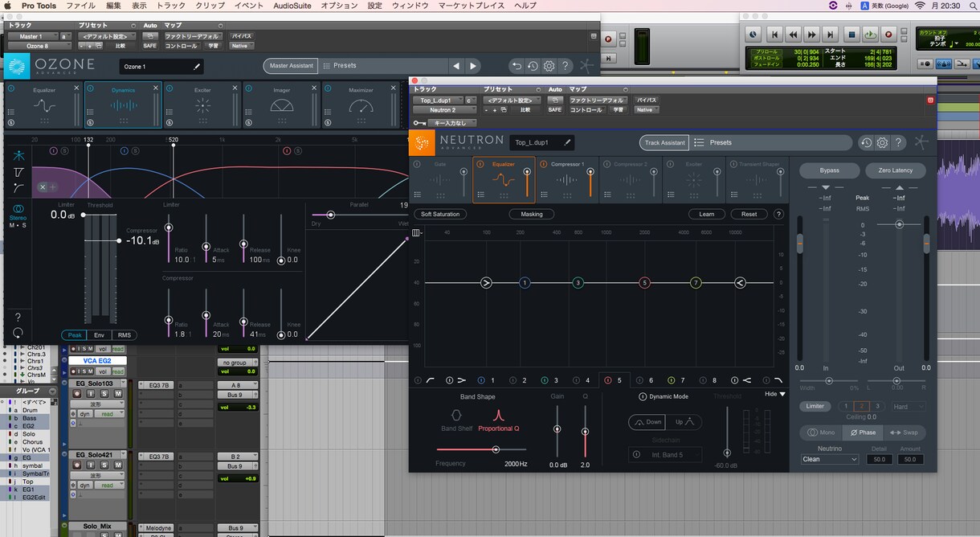Screen dimensions: 980x537
Task: Open Master 1 track selector in Ozone window
Action: point(33,36)
